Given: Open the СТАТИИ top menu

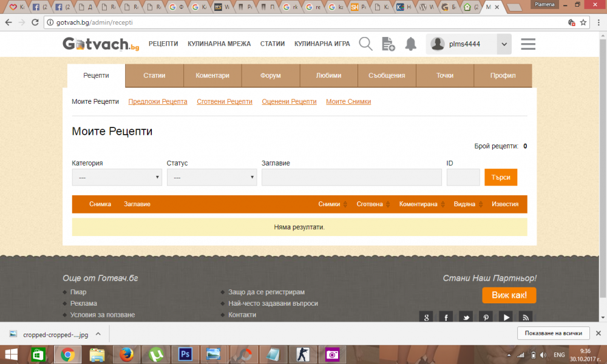Looking at the screenshot, I should [x=273, y=44].
